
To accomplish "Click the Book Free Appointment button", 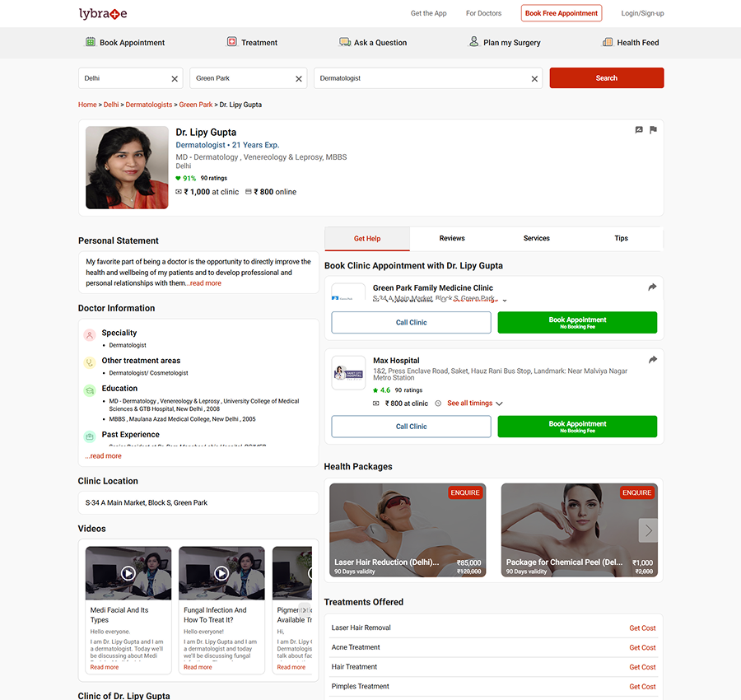I will pyautogui.click(x=561, y=13).
